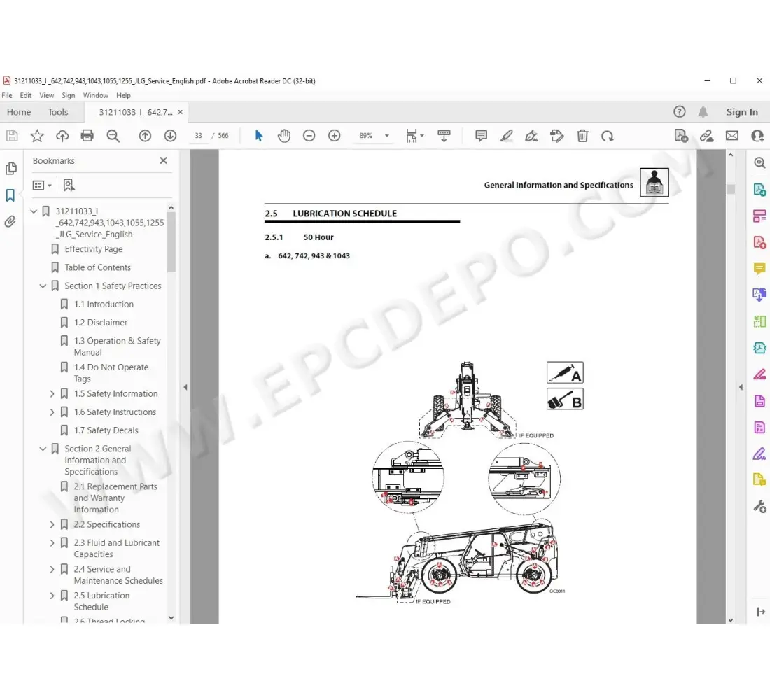This screenshot has height=700, width=770.
Task: Expand the 2.2 Specifications bookmark
Action: pyautogui.click(x=51, y=524)
